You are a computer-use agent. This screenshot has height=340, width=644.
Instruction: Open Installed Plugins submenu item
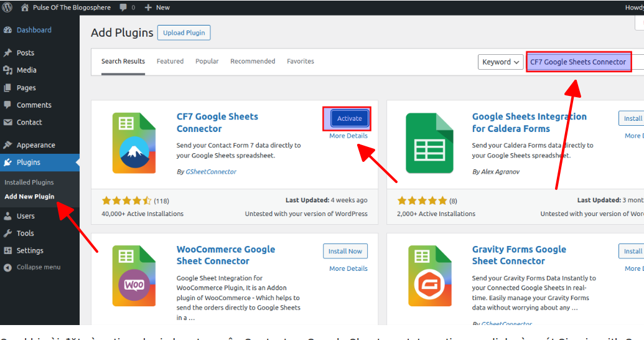click(x=29, y=182)
